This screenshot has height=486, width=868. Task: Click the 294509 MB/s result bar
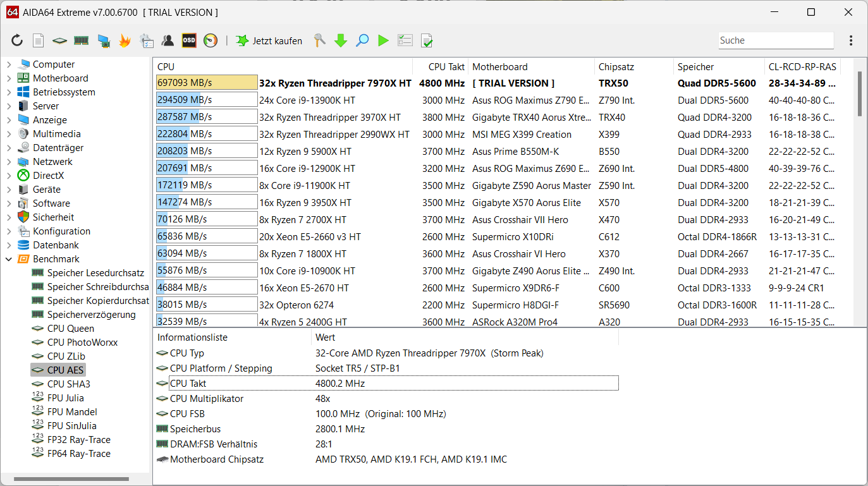pyautogui.click(x=207, y=100)
